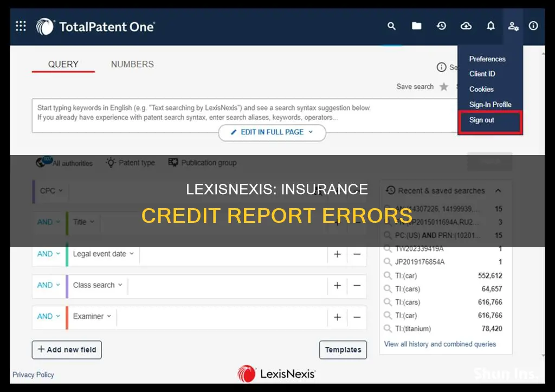555x392 pixels.
Task: Open the AND operator for Legal event date
Action: point(48,254)
